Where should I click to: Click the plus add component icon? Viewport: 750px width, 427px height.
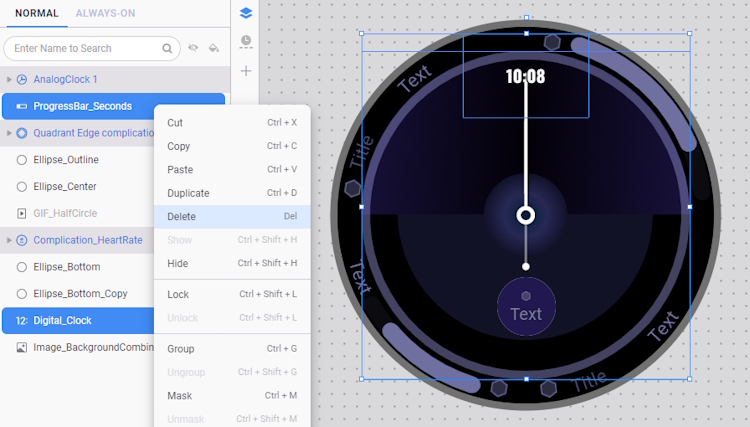coord(246,71)
